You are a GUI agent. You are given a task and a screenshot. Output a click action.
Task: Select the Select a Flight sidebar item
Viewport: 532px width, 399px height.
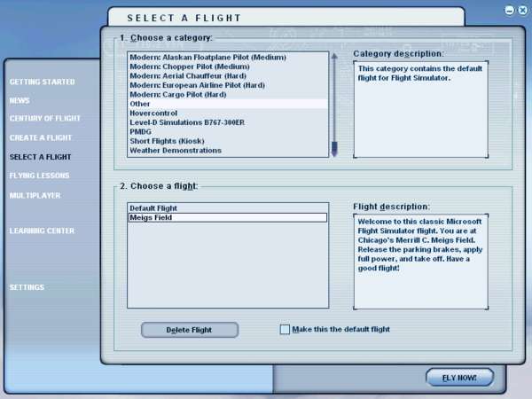pos(41,157)
